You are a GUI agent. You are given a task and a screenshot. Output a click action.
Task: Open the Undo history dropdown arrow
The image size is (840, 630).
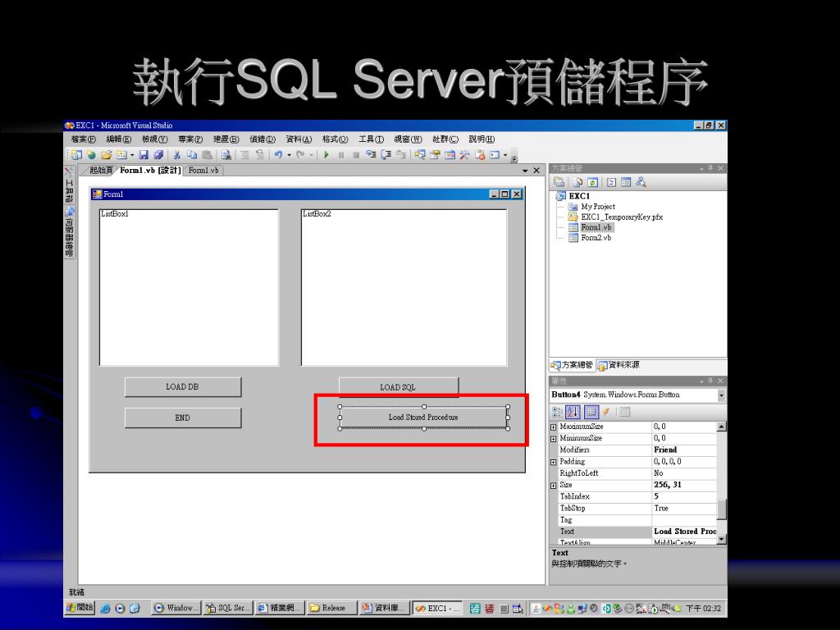(289, 155)
